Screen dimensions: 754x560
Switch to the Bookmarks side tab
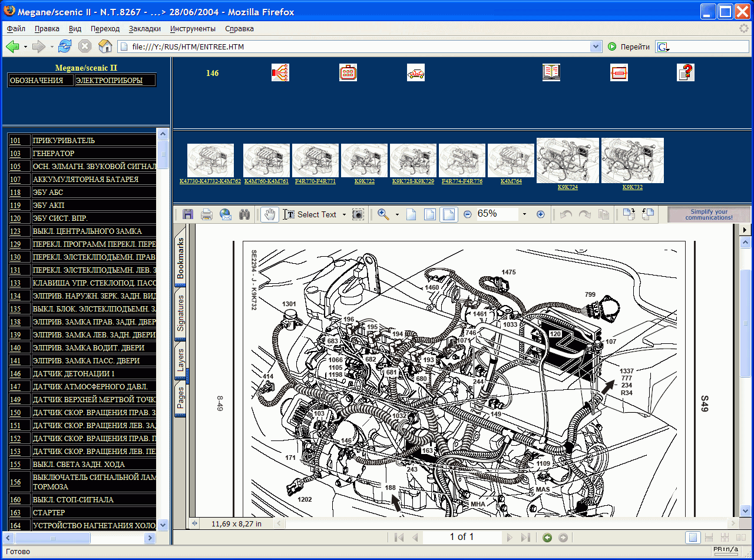coord(181,259)
